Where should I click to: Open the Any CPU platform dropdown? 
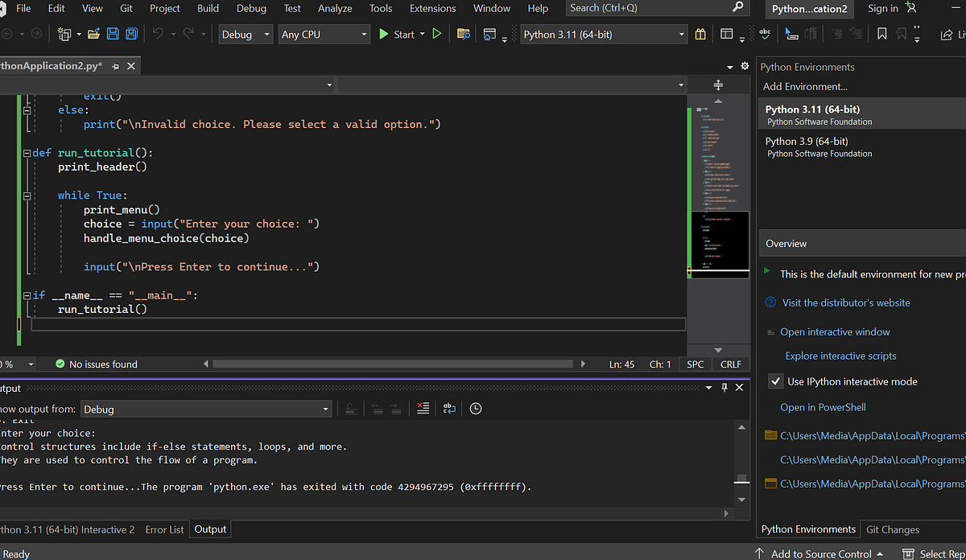tap(365, 35)
